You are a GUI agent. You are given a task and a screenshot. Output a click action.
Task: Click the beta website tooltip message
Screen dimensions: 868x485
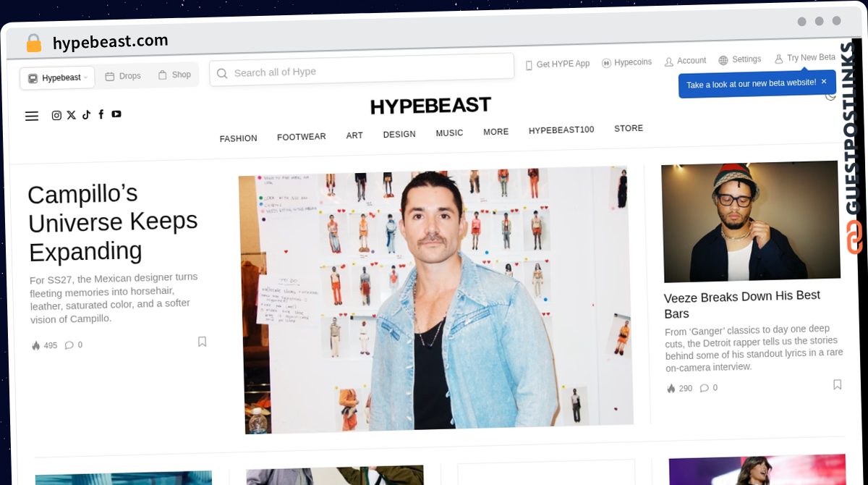[751, 83]
